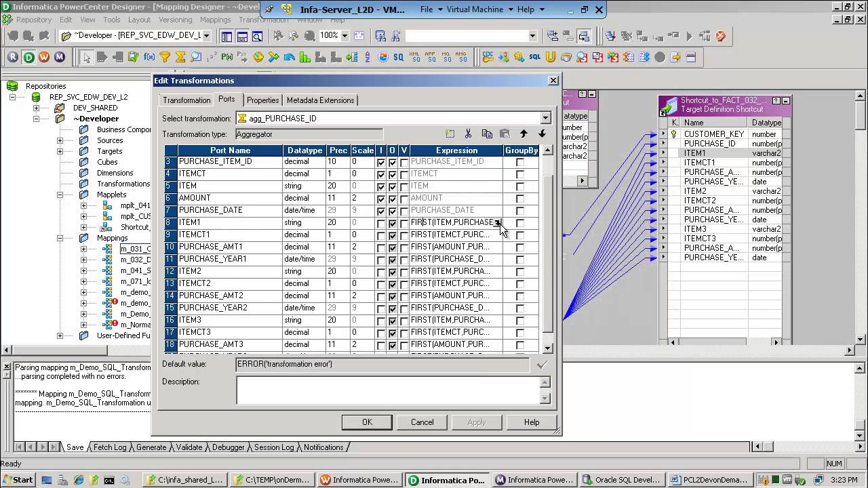Viewport: 868px width, 488px height.
Task: Click the Designer D tool icon
Action: click(x=28, y=57)
